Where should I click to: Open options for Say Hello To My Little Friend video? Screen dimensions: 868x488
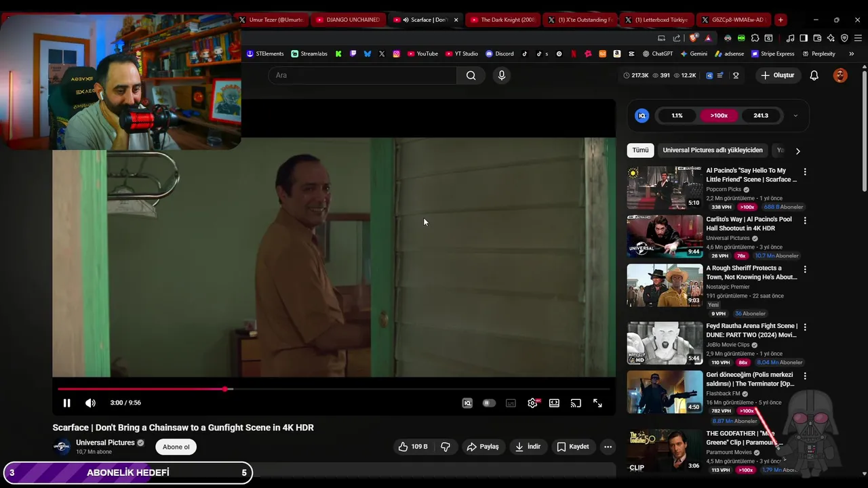point(805,172)
